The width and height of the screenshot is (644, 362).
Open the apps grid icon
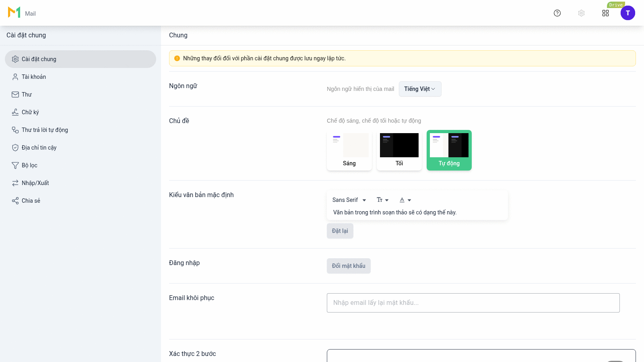click(x=605, y=13)
